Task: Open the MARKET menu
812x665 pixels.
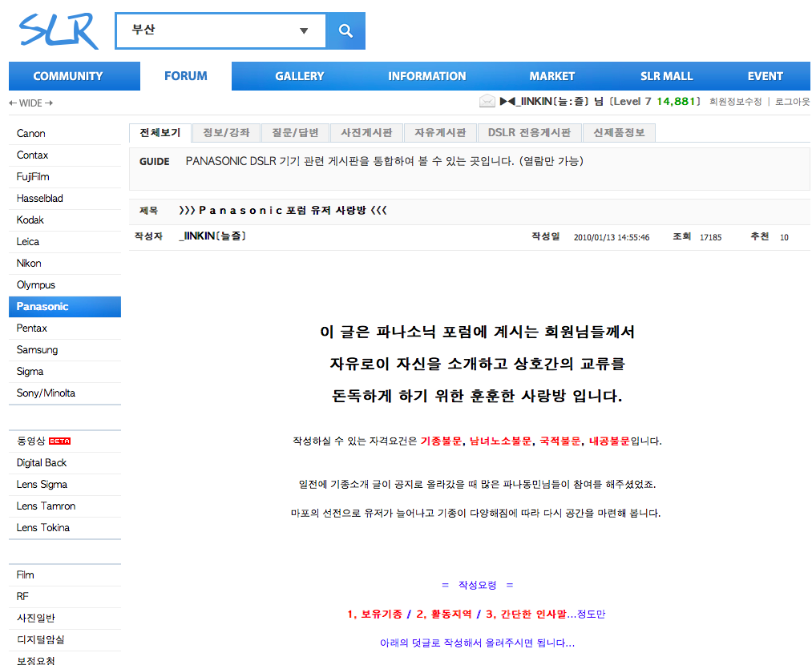Action: pos(551,76)
